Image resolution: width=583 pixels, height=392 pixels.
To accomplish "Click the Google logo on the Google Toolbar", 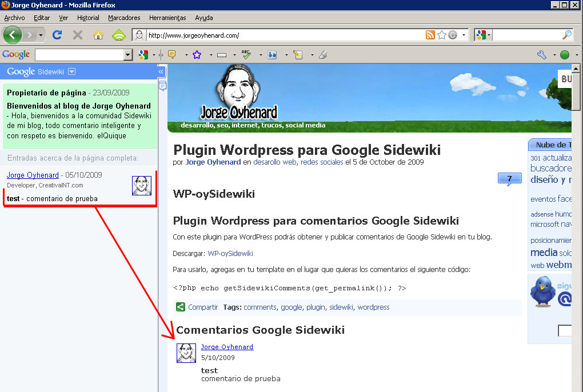I will coord(16,55).
